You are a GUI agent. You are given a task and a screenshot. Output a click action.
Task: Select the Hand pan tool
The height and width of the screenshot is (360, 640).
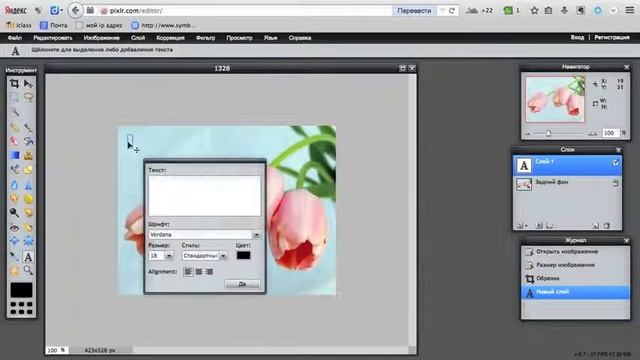[x=14, y=270]
